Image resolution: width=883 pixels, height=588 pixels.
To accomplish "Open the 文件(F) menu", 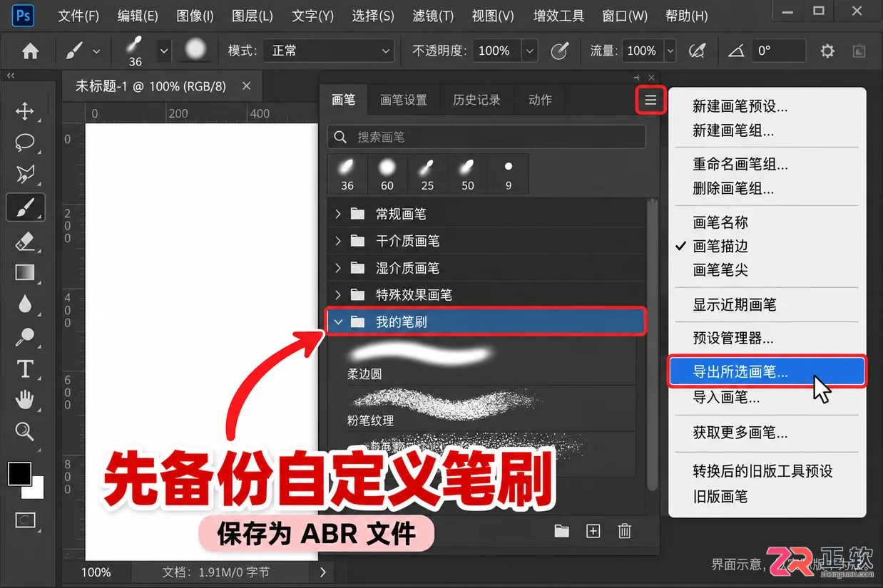I will 78,16.
